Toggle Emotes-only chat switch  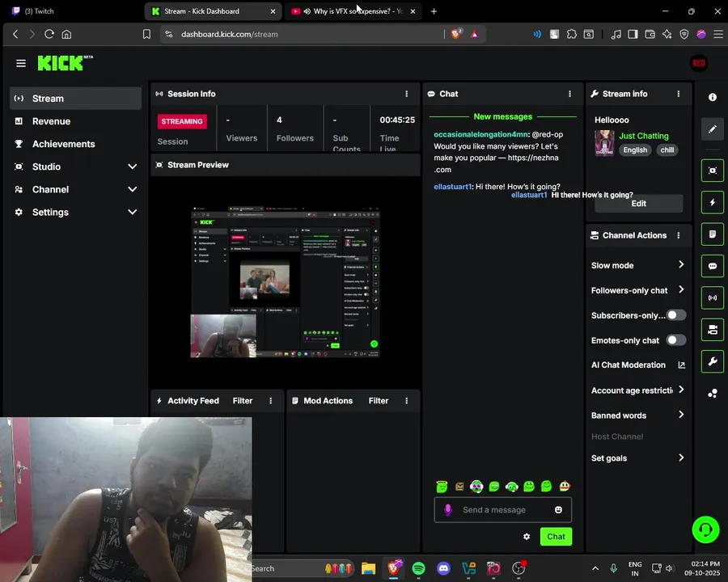[676, 340]
